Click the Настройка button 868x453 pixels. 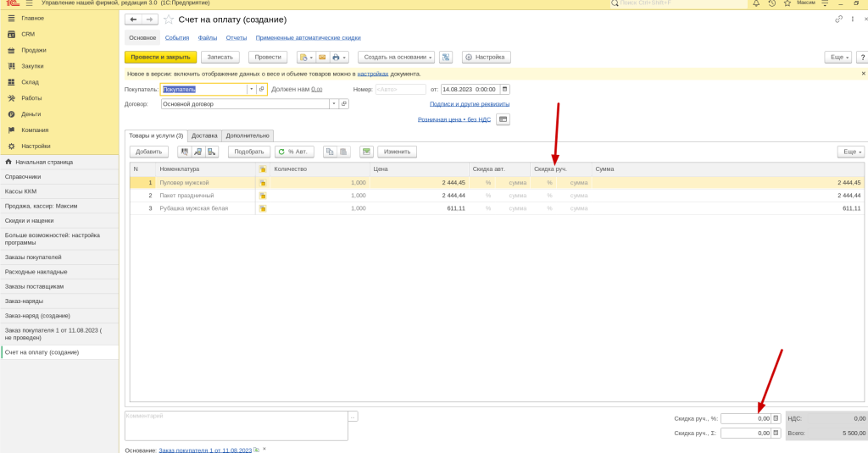coord(486,57)
